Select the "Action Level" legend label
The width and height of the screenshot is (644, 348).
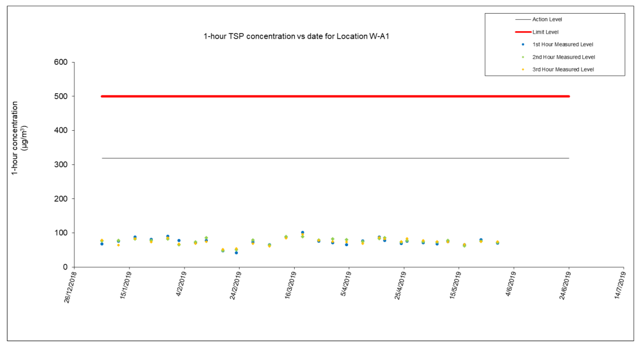tap(547, 19)
